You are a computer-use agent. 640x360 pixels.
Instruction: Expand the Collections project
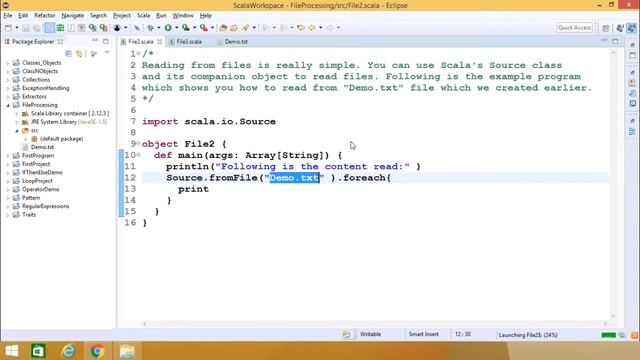pos(8,80)
